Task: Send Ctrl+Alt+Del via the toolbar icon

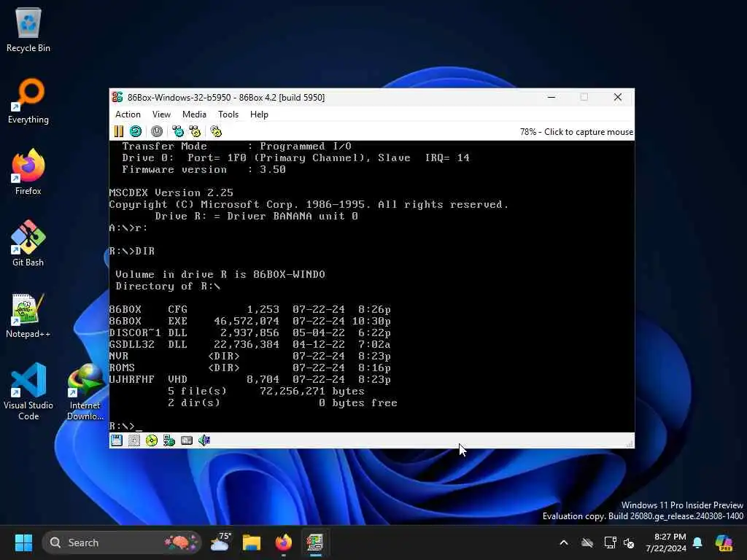Action: [x=178, y=131]
